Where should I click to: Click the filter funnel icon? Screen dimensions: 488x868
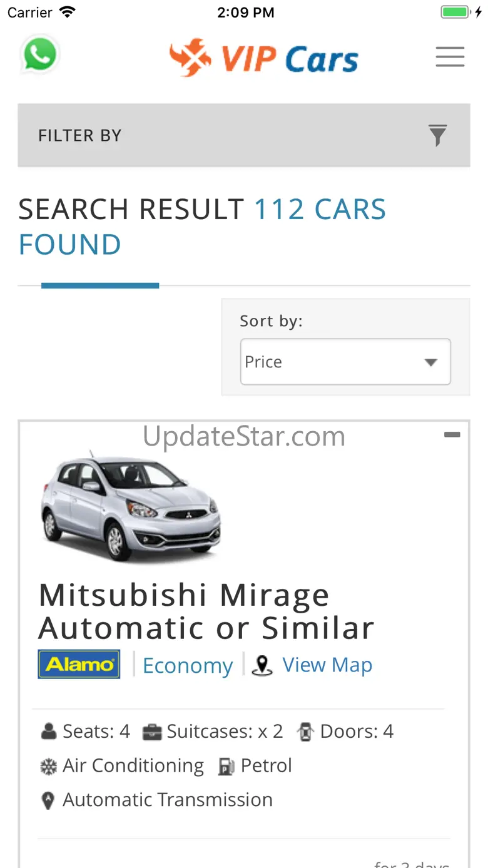pos(437,135)
